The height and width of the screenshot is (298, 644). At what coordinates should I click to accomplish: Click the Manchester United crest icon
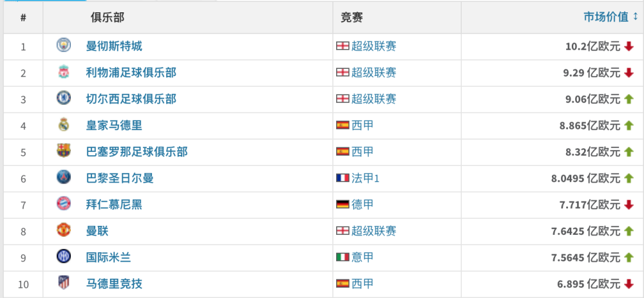(x=64, y=230)
